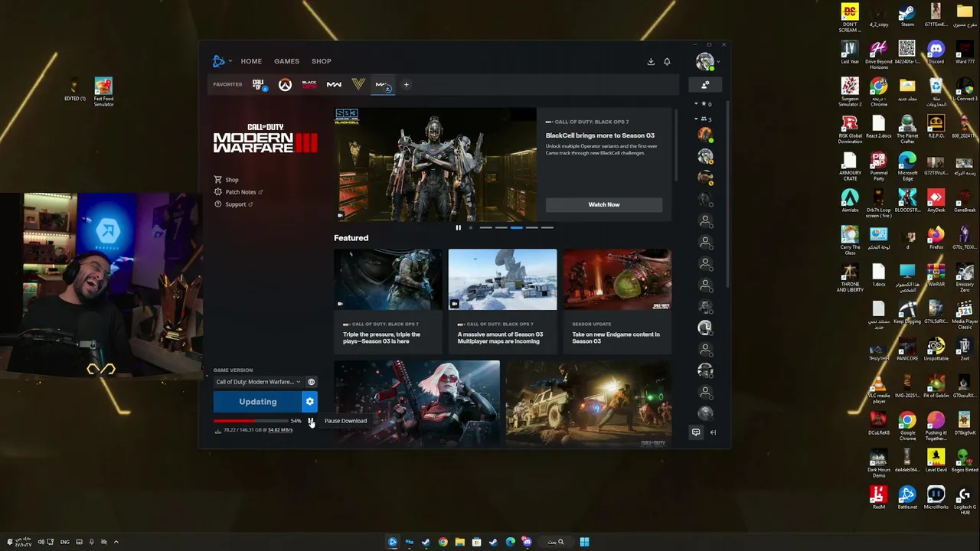Image resolution: width=980 pixels, height=551 pixels.
Task: Pause the download
Action: pos(311,421)
